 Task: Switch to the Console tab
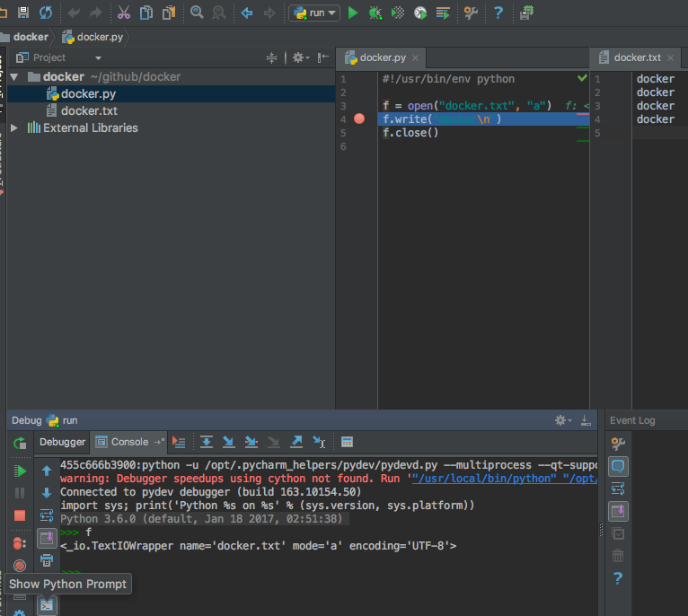pyautogui.click(x=129, y=442)
